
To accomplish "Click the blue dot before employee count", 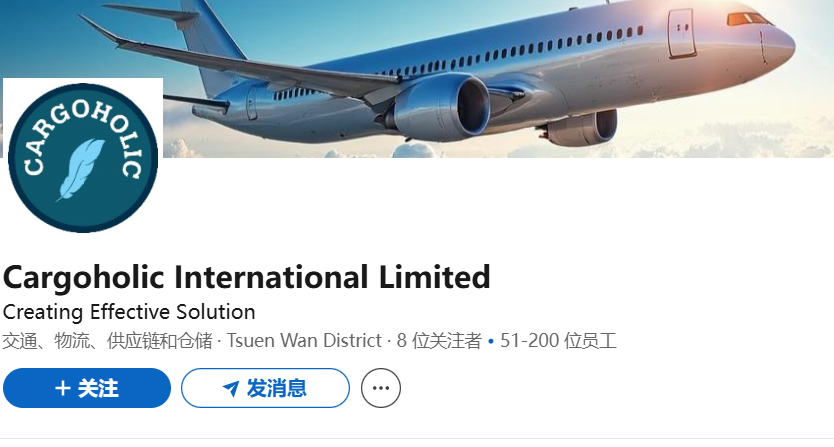I will pos(491,341).
